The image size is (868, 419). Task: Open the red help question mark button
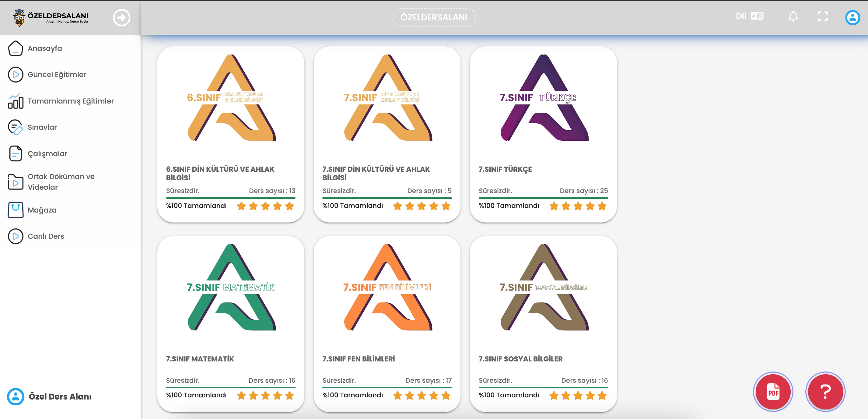(825, 392)
